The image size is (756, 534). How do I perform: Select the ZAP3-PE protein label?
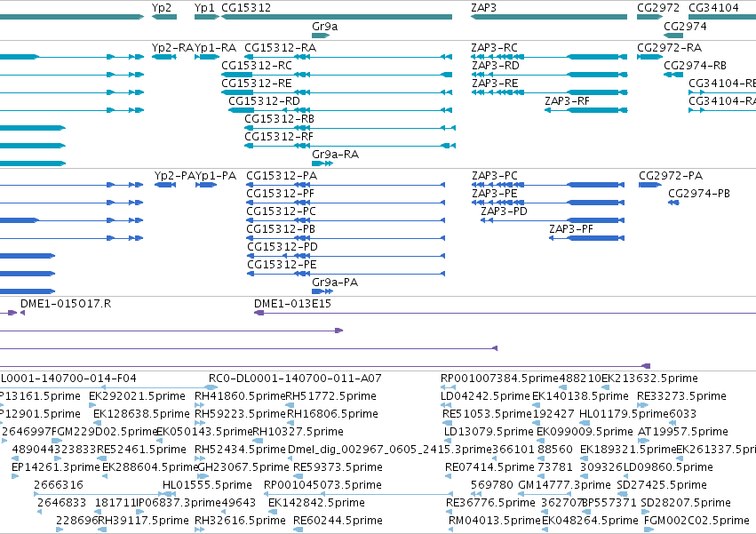click(494, 194)
